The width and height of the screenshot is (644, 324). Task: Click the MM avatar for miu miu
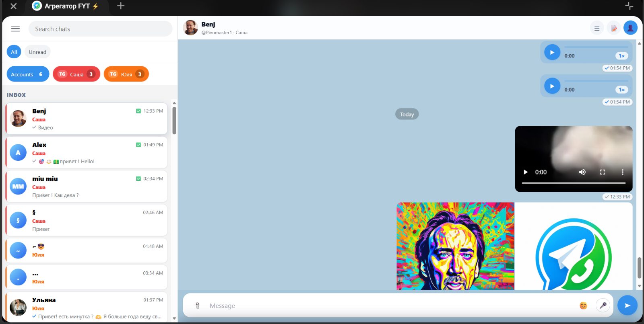pyautogui.click(x=18, y=186)
